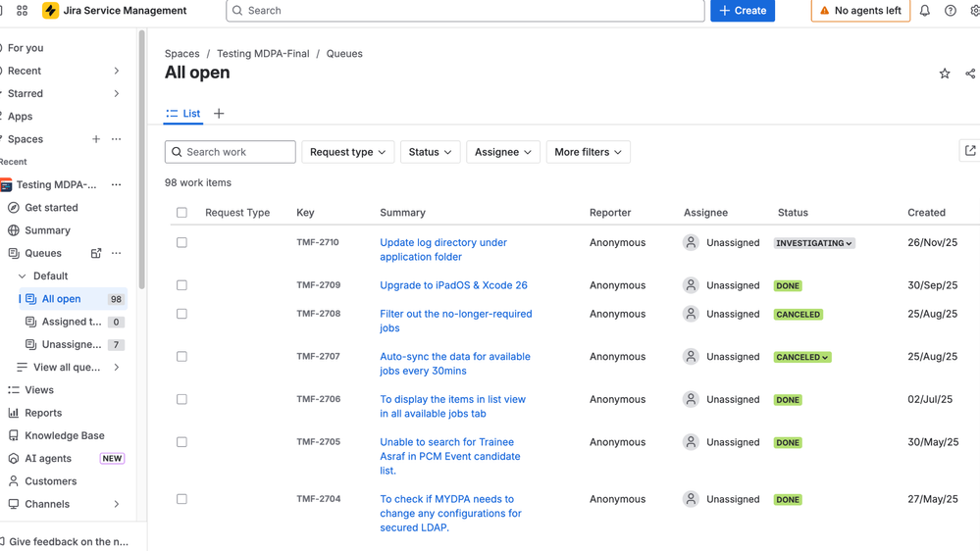Expand the Recent menu chevron
This screenshot has height=551, width=980.
point(117,71)
